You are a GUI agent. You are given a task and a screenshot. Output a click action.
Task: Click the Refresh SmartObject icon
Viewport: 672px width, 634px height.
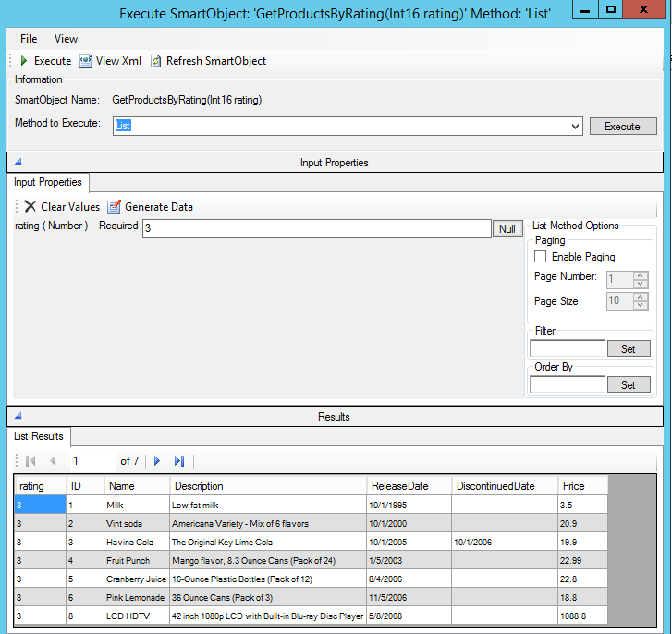coord(156,61)
